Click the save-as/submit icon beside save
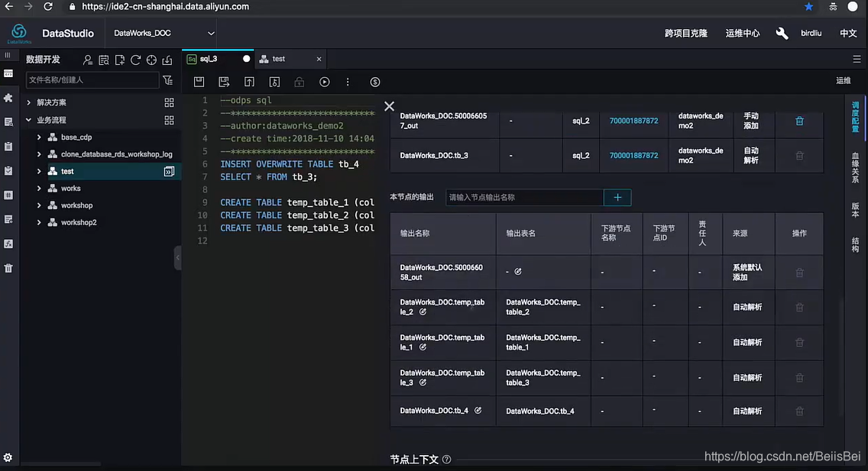This screenshot has height=471, width=868. pos(224,82)
